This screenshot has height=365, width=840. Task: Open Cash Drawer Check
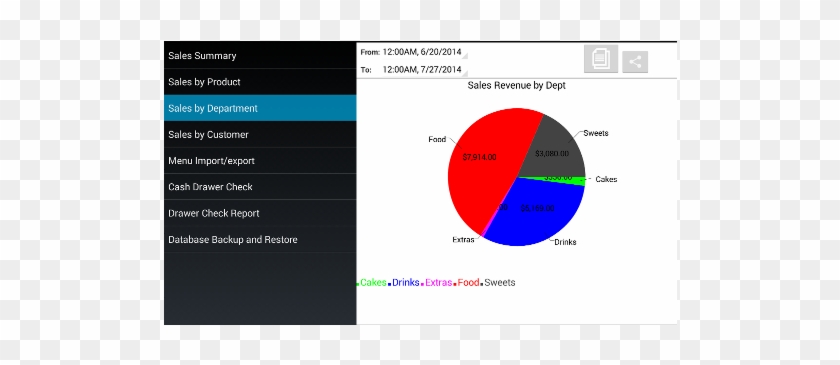(260, 187)
